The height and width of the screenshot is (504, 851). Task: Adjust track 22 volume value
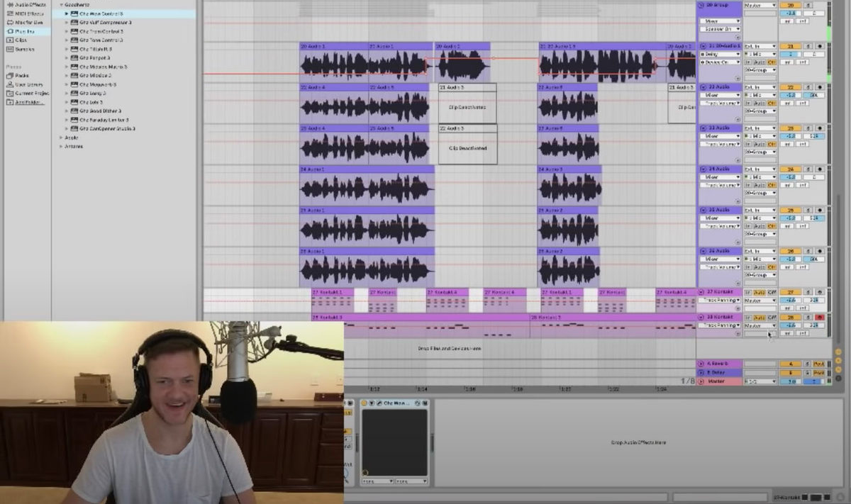click(x=790, y=95)
